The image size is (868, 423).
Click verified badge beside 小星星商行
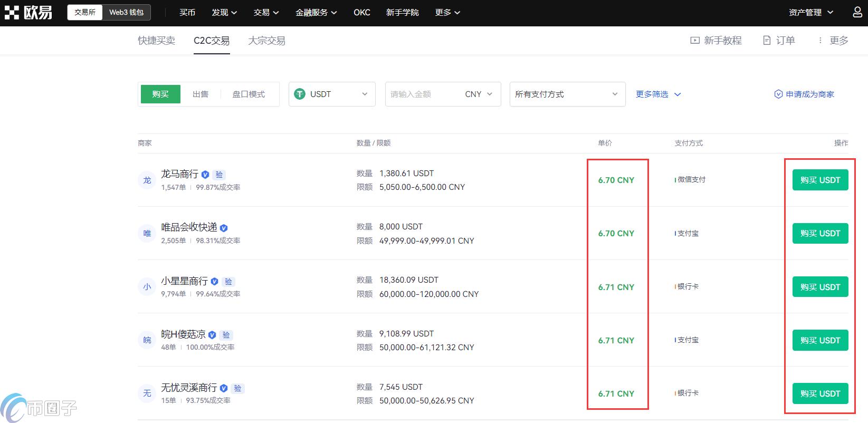tap(214, 282)
